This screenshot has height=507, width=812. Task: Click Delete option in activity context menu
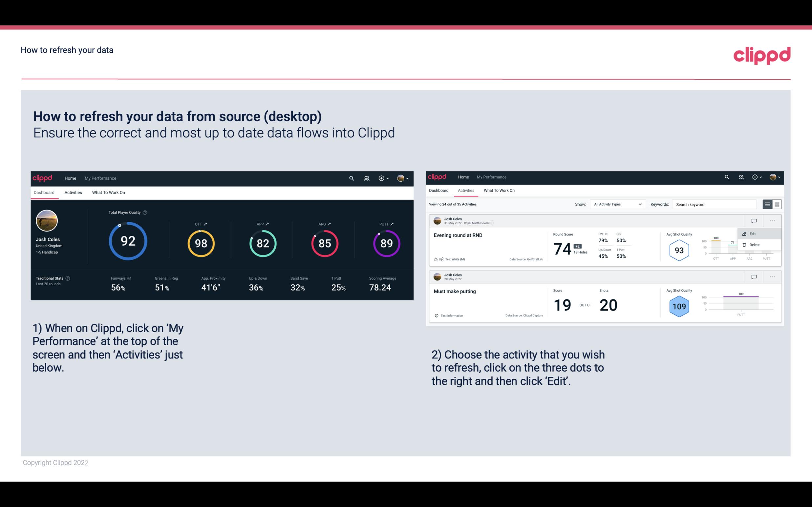click(x=754, y=245)
